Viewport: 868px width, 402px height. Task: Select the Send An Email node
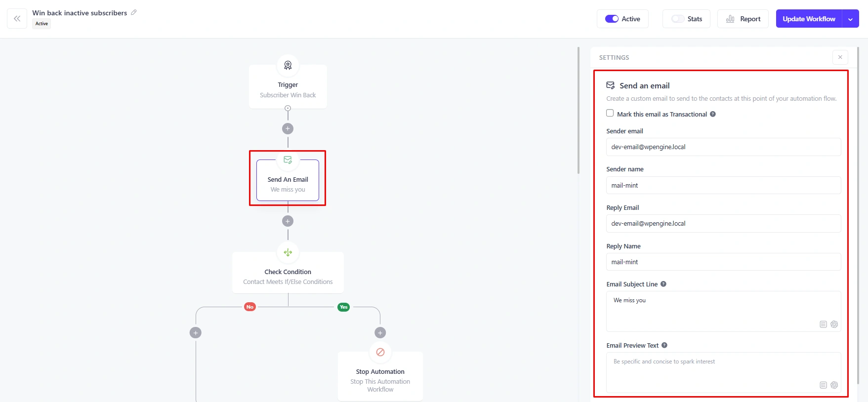(288, 180)
